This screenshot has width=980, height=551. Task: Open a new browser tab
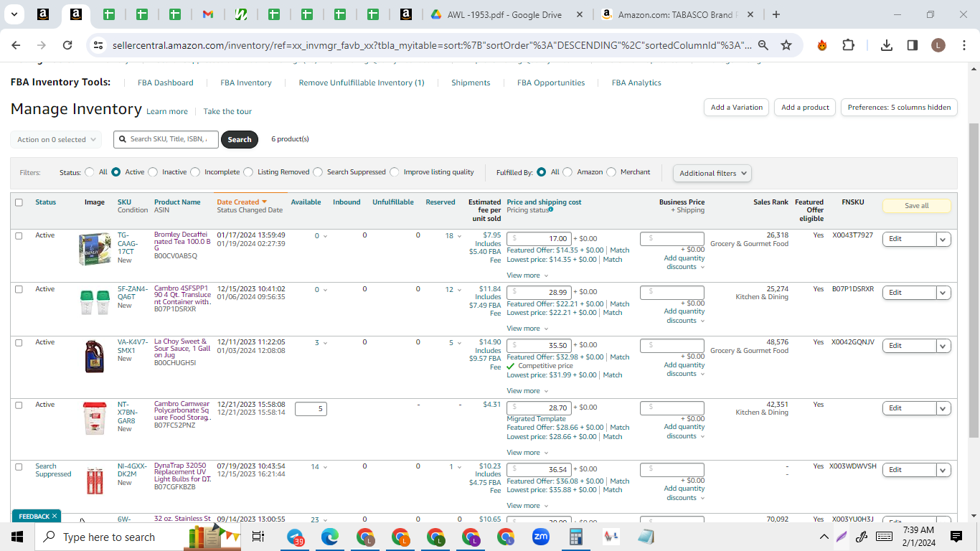point(776,14)
